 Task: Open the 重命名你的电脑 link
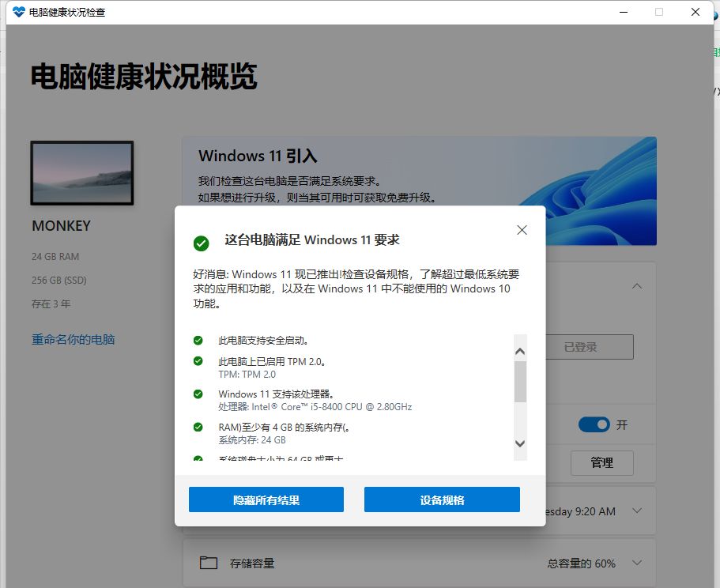tap(73, 339)
